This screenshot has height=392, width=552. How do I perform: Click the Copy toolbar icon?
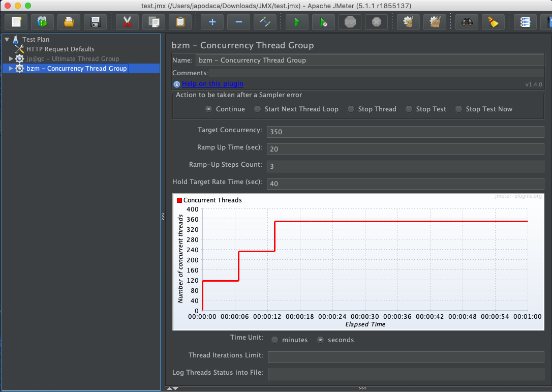click(154, 22)
